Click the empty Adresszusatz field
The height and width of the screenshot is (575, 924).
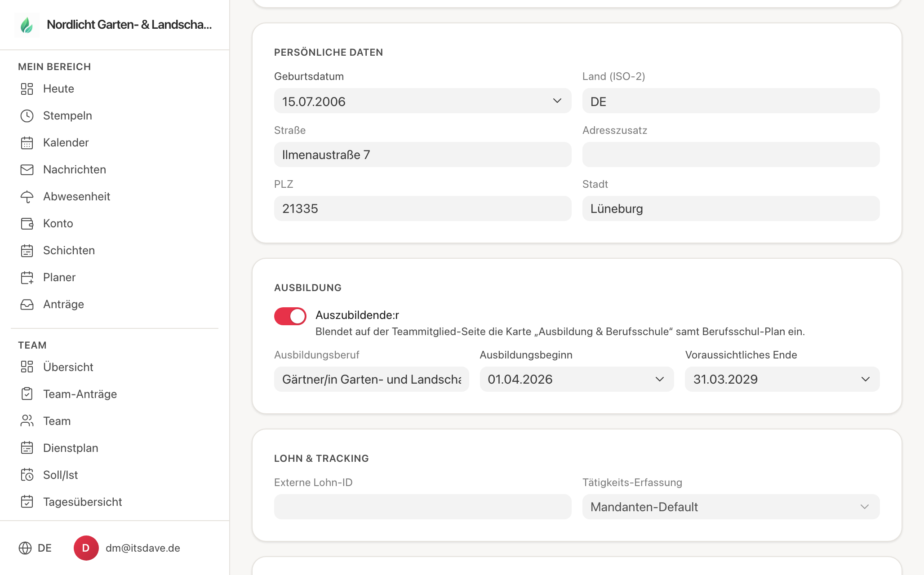731,155
